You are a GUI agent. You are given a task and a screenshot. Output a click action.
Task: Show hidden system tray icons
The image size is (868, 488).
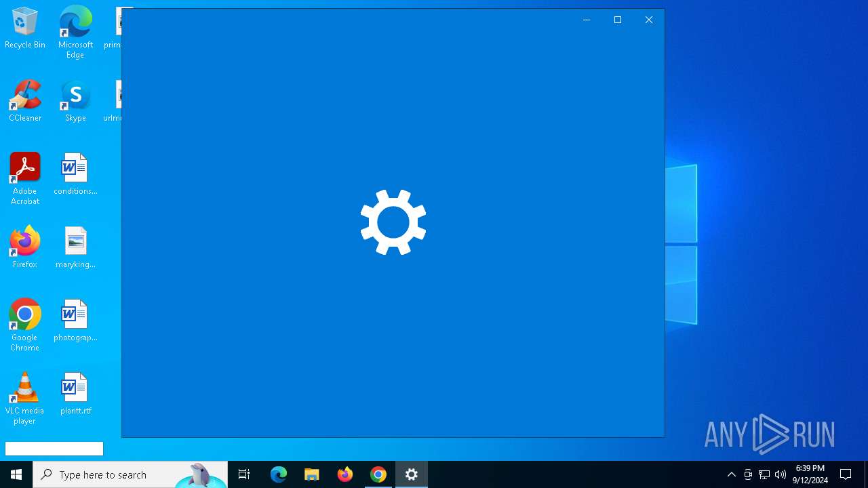[x=732, y=474]
